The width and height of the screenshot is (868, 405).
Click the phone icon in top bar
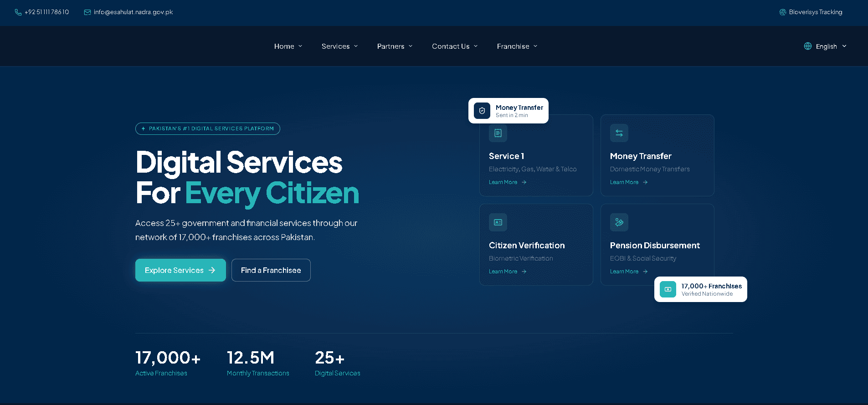pyautogui.click(x=18, y=12)
